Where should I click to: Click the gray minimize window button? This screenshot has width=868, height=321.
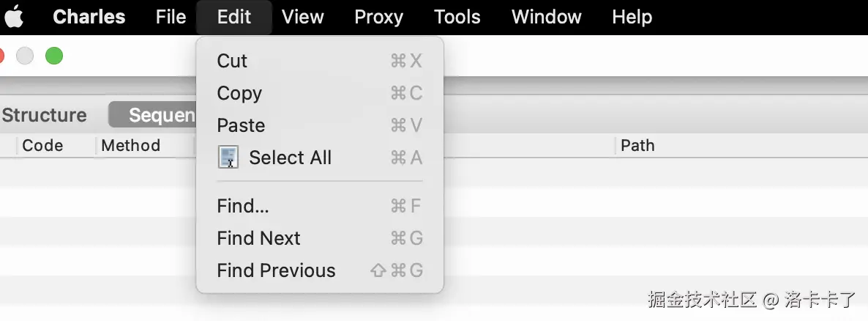point(25,56)
